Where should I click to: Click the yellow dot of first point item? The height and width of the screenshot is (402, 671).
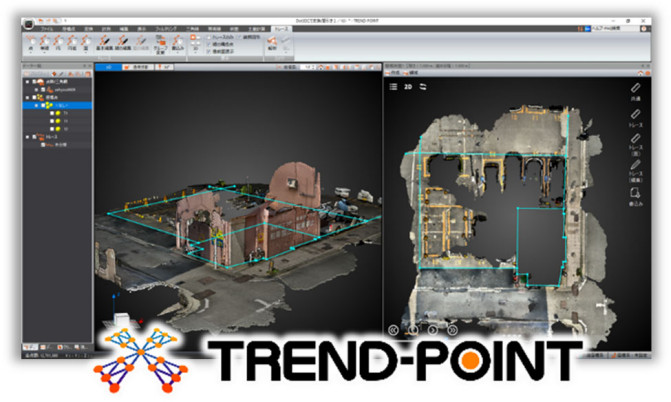point(58,113)
